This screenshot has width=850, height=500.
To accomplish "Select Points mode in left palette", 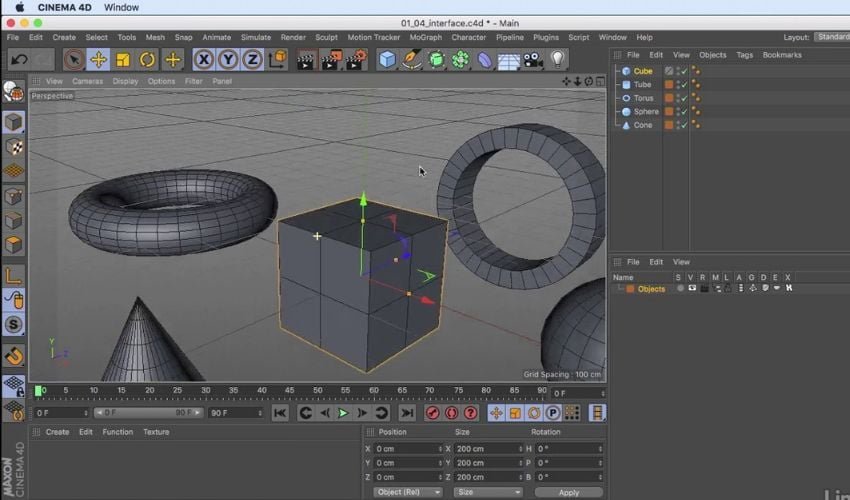I will [14, 196].
